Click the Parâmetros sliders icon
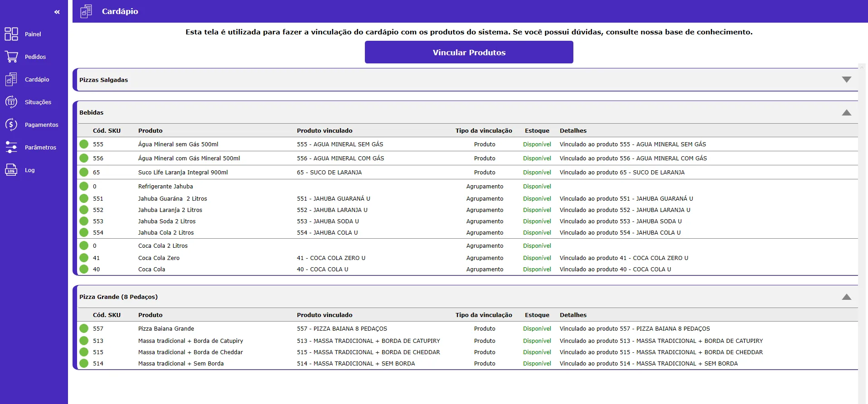The width and height of the screenshot is (868, 404). coord(11,147)
